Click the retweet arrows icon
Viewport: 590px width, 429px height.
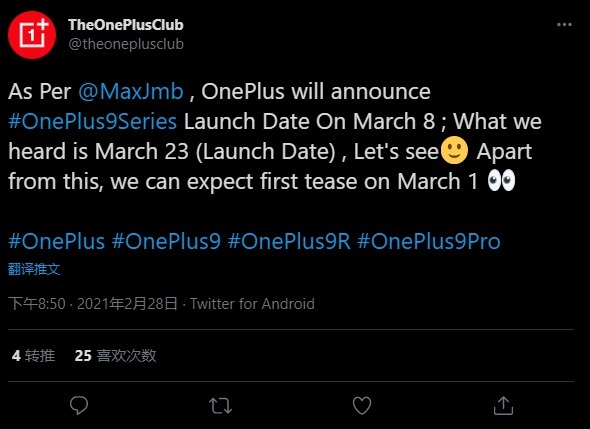point(220,406)
